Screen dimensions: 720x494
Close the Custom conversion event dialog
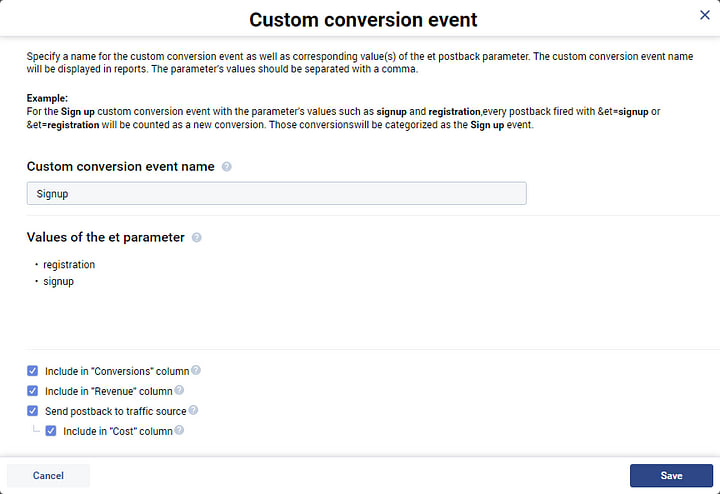(704, 15)
